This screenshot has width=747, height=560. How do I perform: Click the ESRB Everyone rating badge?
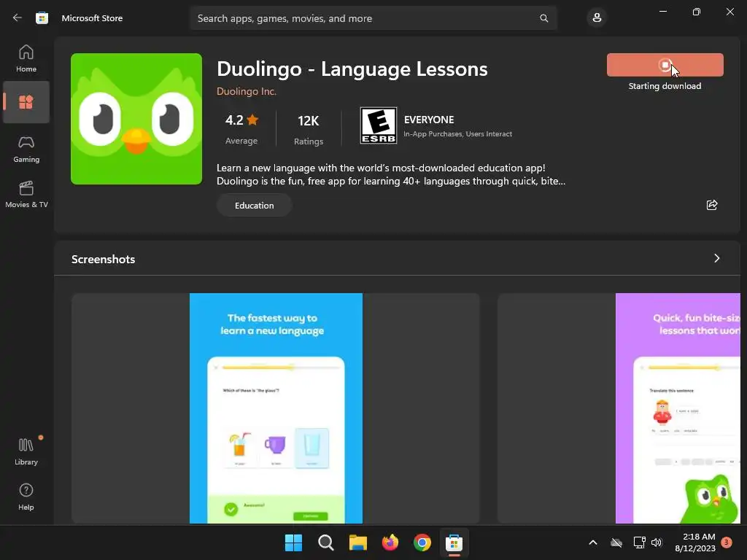(x=379, y=125)
